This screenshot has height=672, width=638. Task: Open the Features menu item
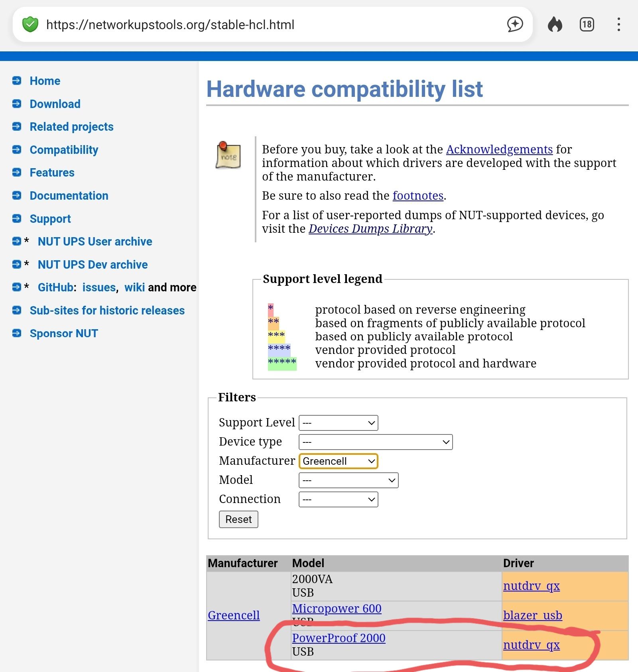pos(52,173)
